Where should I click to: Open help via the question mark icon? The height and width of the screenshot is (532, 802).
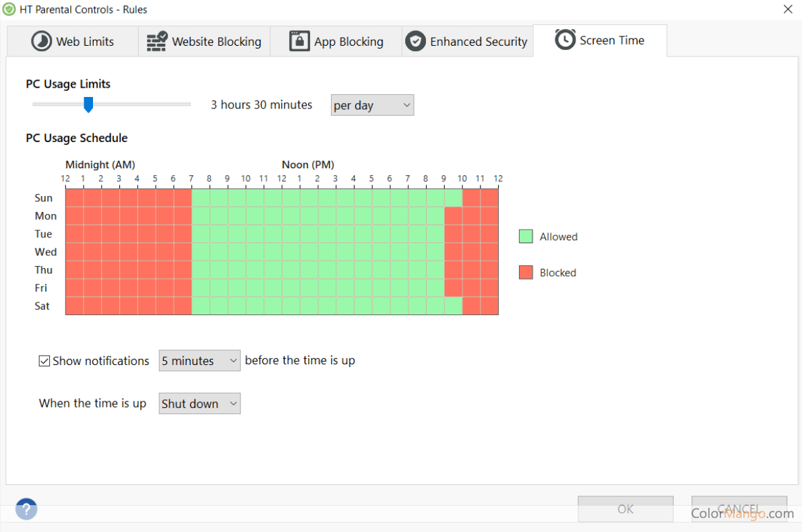point(26,508)
